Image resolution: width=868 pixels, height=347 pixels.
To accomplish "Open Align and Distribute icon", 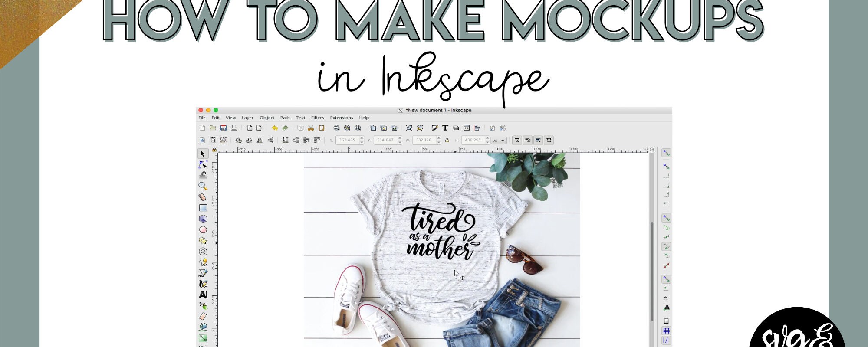I will pos(477,128).
